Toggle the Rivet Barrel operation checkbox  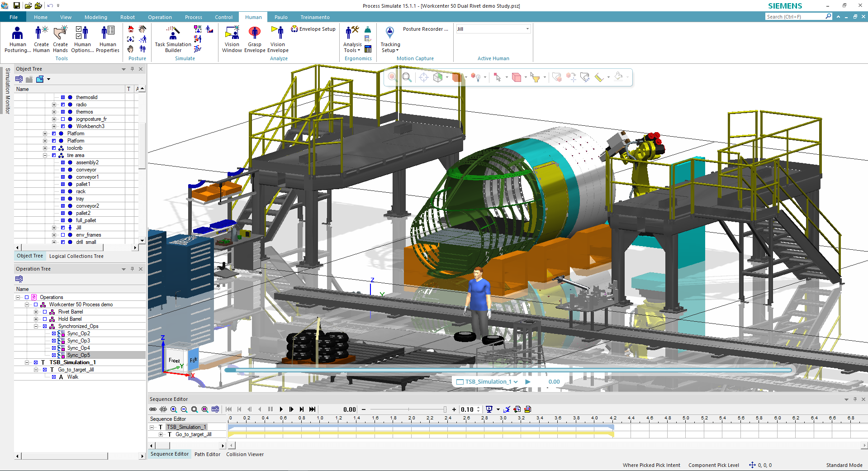(45, 312)
